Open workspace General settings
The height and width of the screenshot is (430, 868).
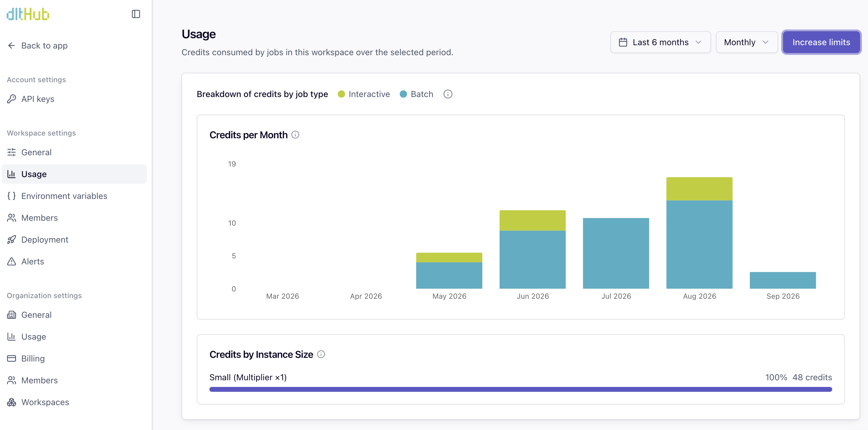click(x=74, y=152)
